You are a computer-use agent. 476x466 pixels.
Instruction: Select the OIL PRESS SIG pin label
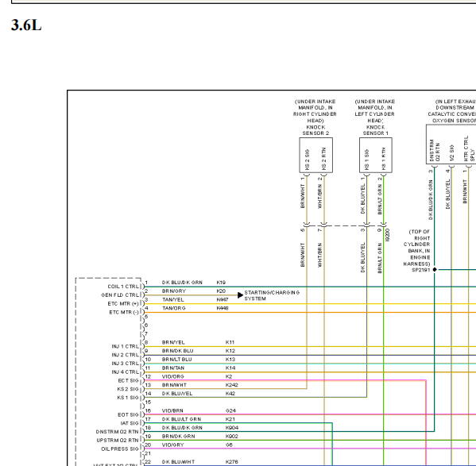pyautogui.click(x=120, y=449)
